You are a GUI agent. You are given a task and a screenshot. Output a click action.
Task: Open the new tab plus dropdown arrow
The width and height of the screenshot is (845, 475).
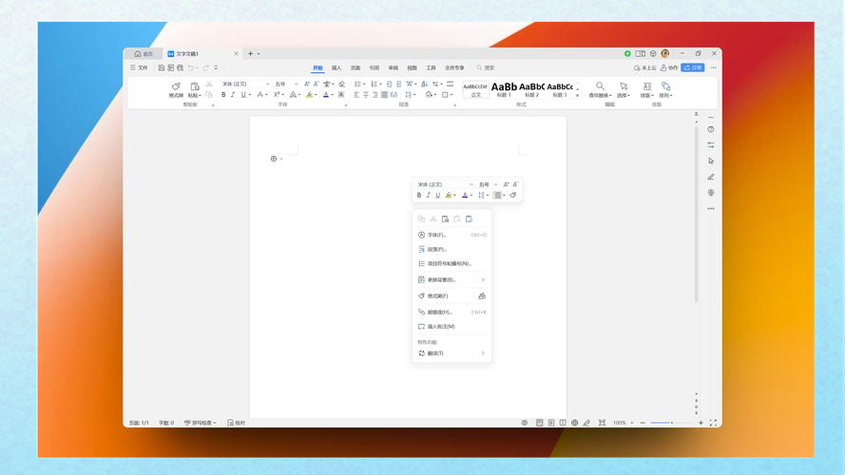tap(259, 54)
